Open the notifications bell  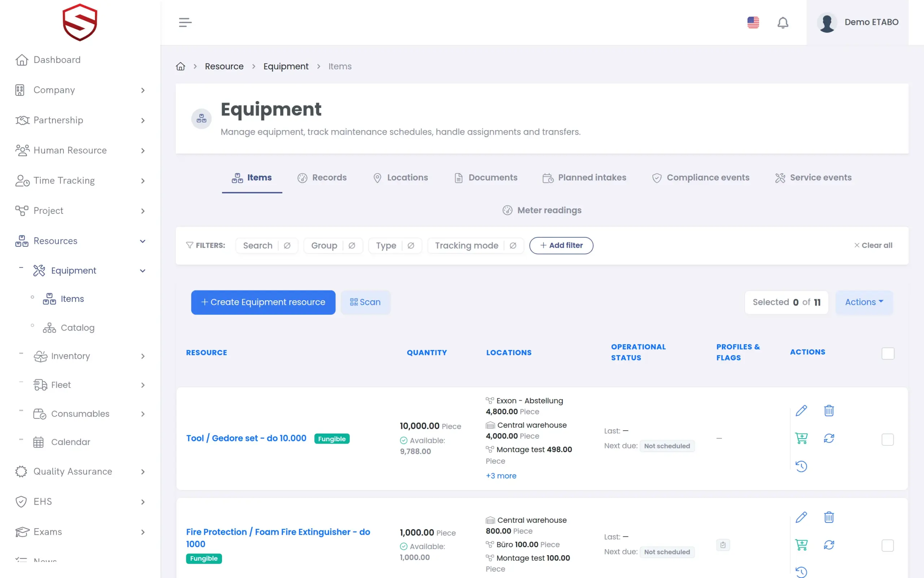pos(783,22)
